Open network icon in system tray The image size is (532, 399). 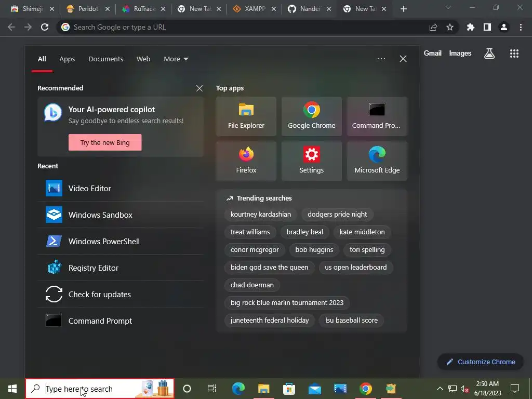coord(453,389)
